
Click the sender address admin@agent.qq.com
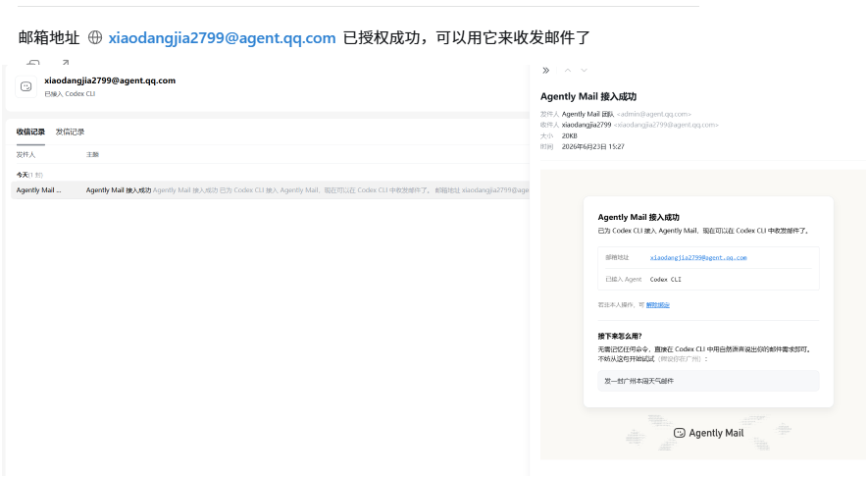coord(654,114)
